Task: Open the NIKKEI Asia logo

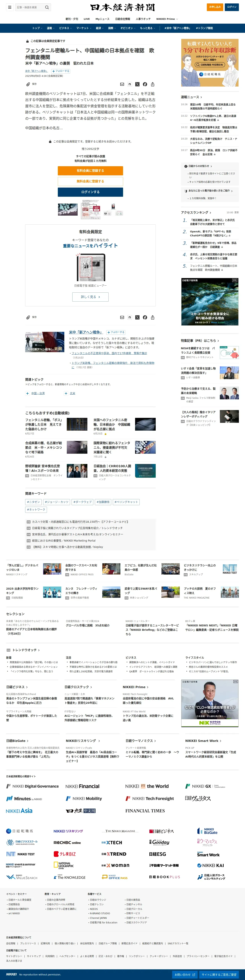Action: (x=19, y=811)
